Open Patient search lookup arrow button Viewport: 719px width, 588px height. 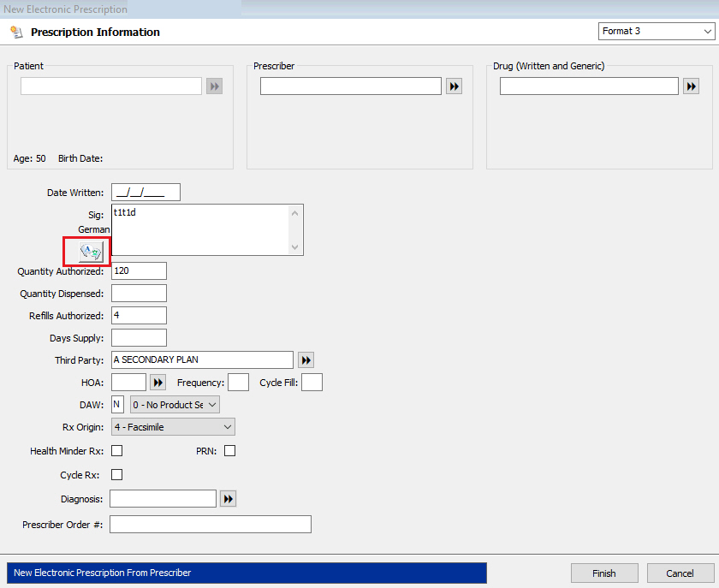pos(214,86)
